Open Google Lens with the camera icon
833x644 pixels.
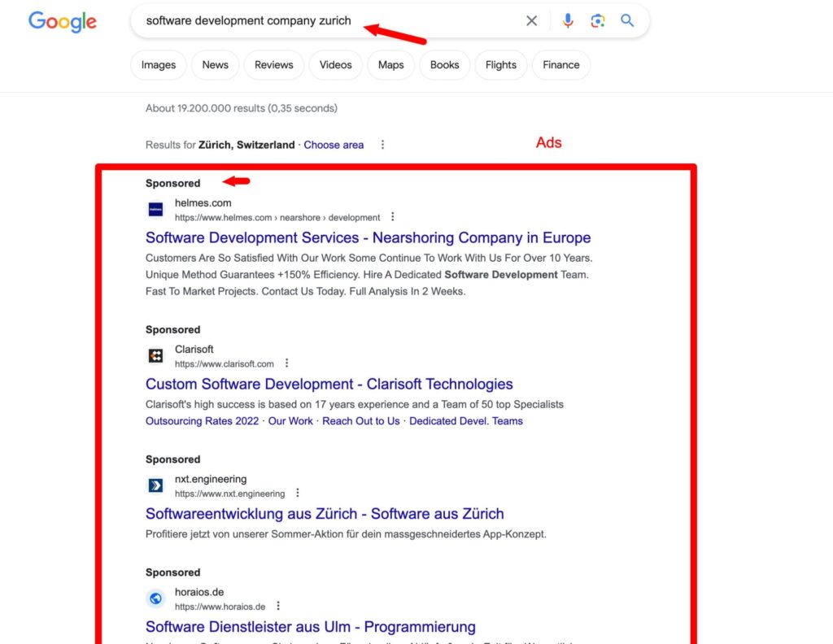[x=598, y=20]
